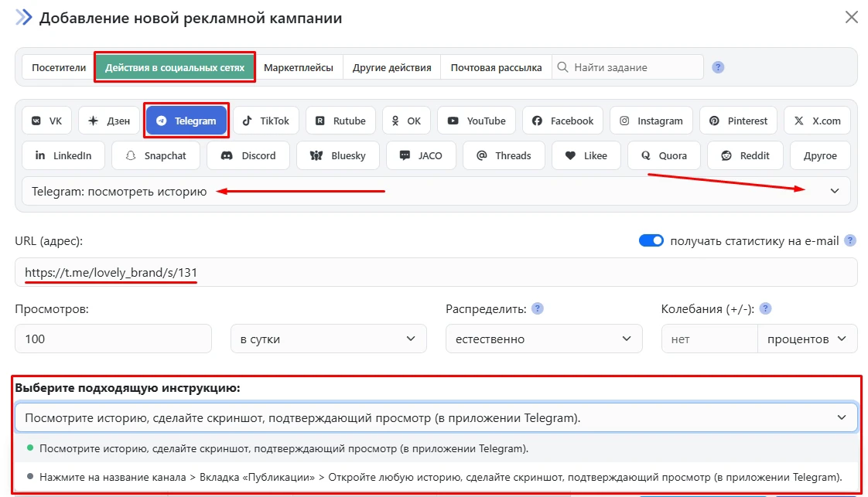Screen dimensions: 868x497
Task: Pick the YouTube platform button
Action: (476, 121)
